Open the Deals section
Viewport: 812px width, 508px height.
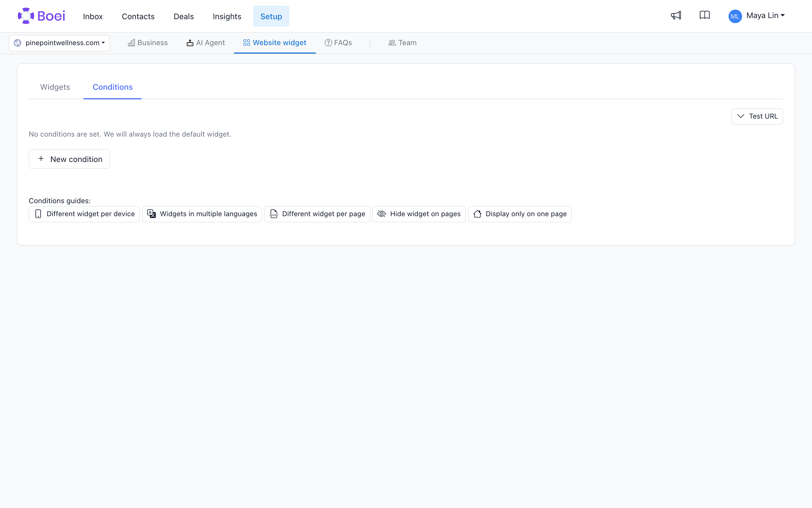tap(184, 16)
